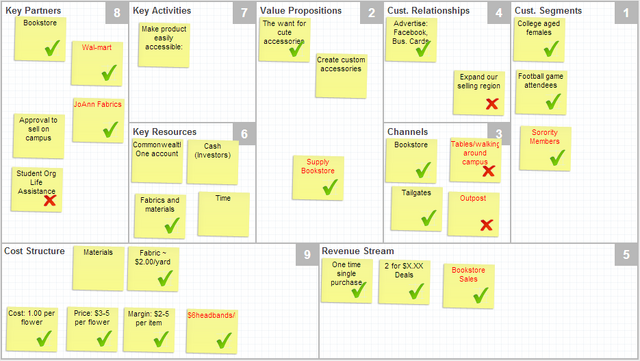Screen dimensions: 640x361
Task: Select the Supply Bookstore sticky note
Action: pos(318,178)
